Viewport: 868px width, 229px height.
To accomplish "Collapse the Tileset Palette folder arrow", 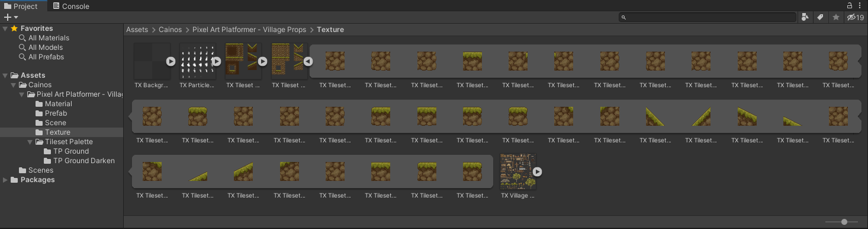I will point(30,142).
